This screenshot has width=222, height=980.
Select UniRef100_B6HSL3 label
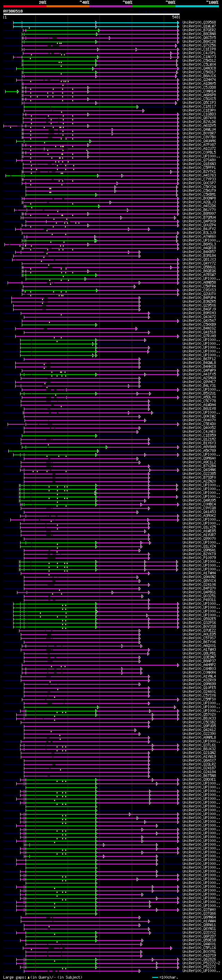tap(199, 244)
